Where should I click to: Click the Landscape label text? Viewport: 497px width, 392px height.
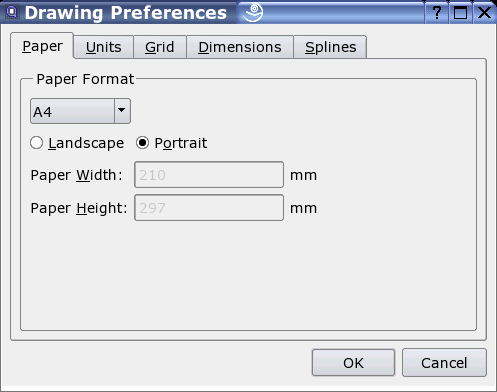(x=86, y=143)
